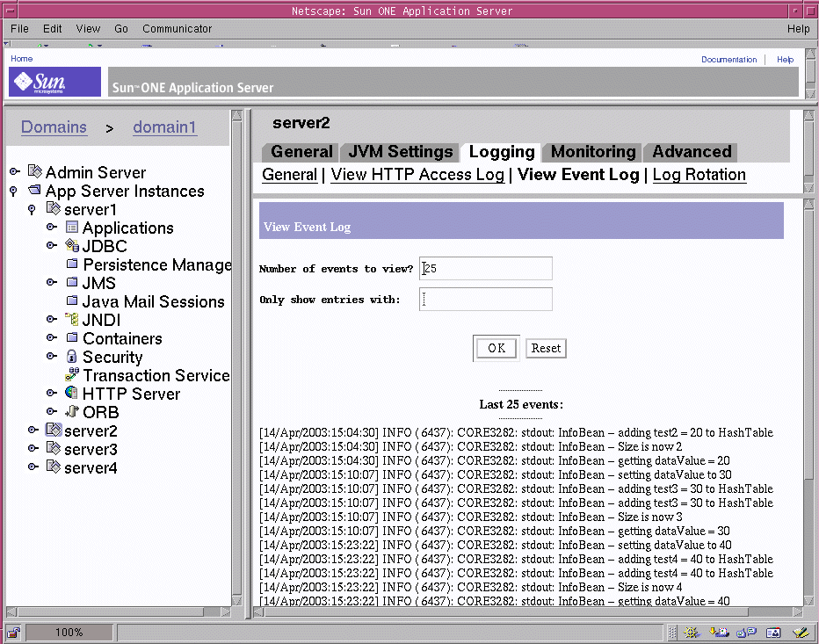Expand the HTTP Server node
The image size is (819, 644).
pyautogui.click(x=51, y=393)
